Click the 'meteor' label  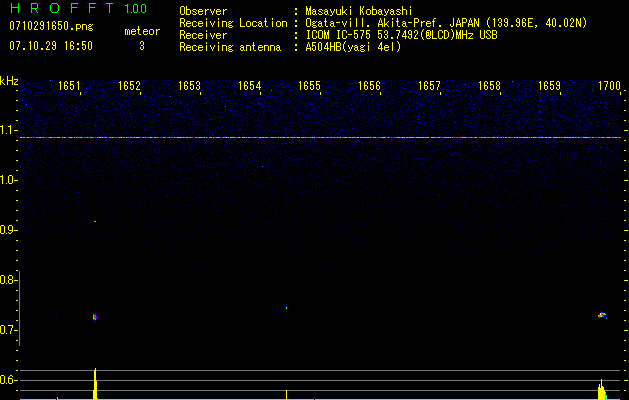click(x=142, y=31)
